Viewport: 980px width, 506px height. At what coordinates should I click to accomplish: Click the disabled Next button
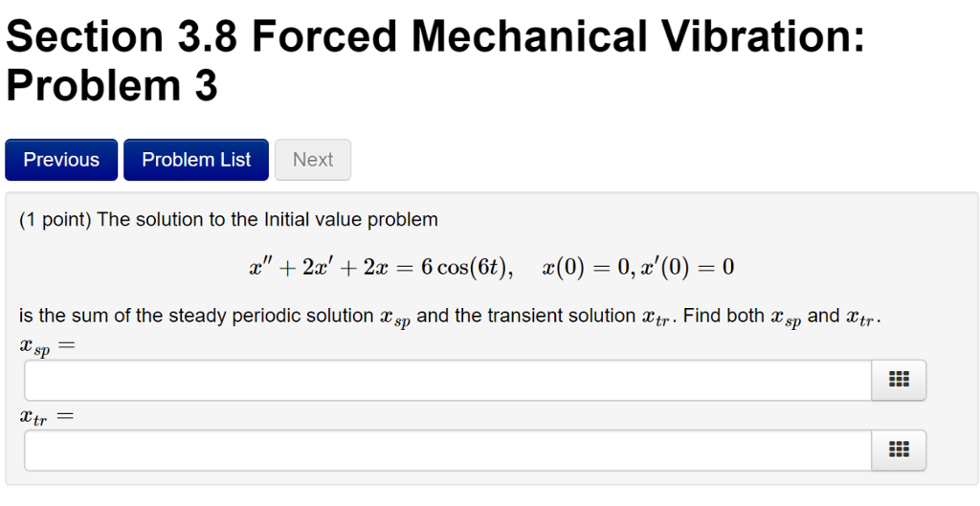313,160
